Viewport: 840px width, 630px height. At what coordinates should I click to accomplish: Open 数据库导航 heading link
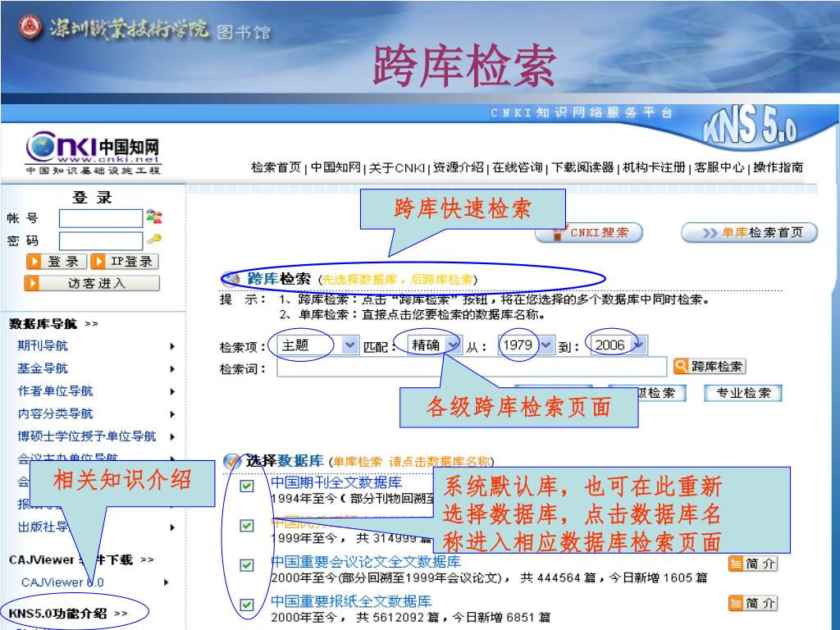(x=43, y=323)
